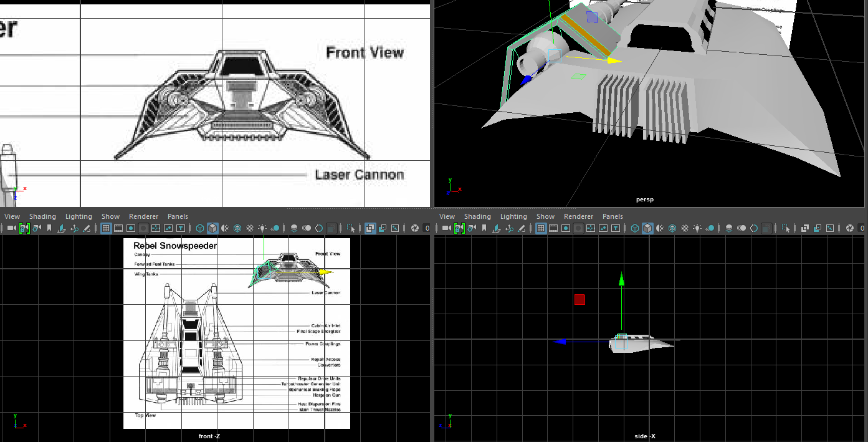Toggle Gate Mask in front panel toolbar
Viewport: 868px width, 442px height.
(143, 228)
